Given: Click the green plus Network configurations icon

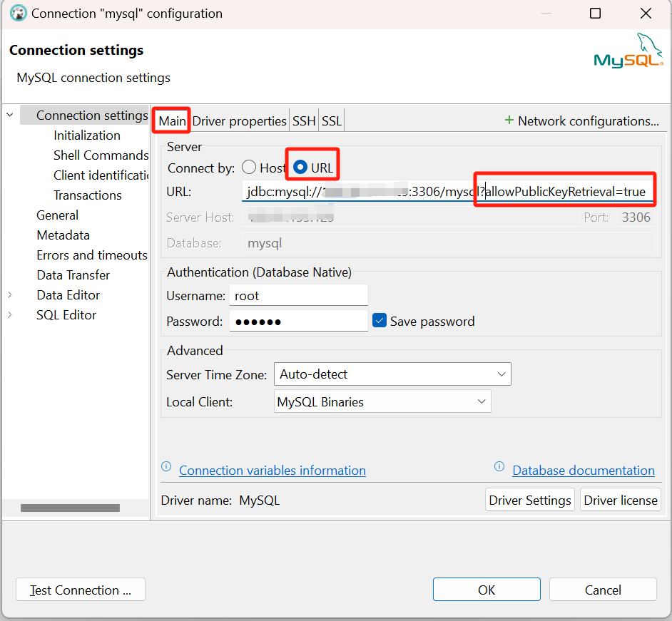Looking at the screenshot, I should [x=509, y=120].
